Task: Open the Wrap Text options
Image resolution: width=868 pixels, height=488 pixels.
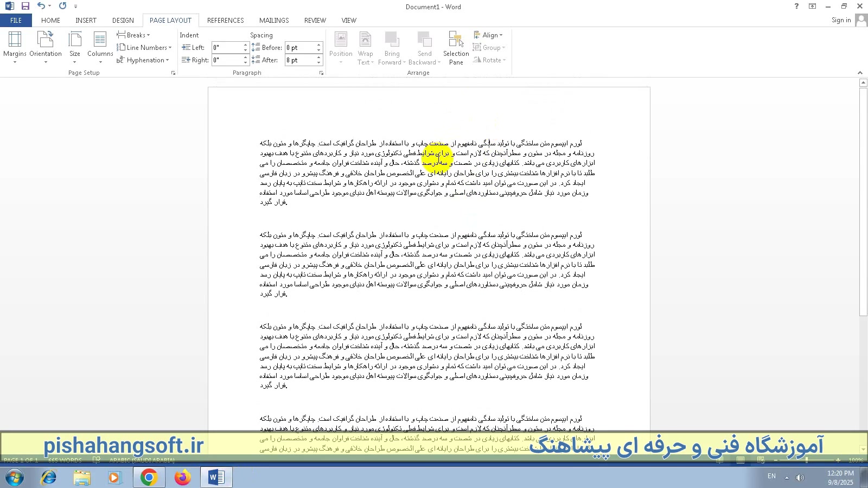Action: (x=366, y=48)
